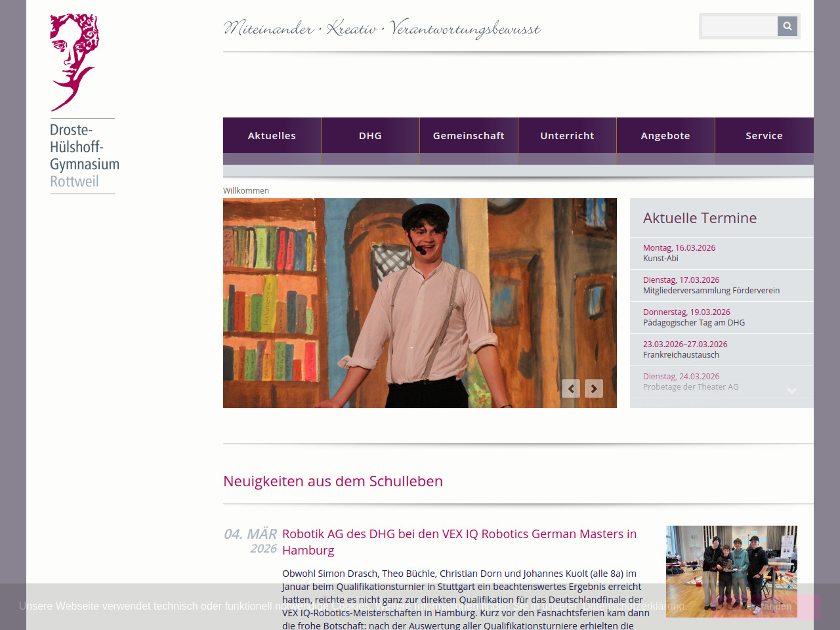Click into the search text field

(x=740, y=26)
